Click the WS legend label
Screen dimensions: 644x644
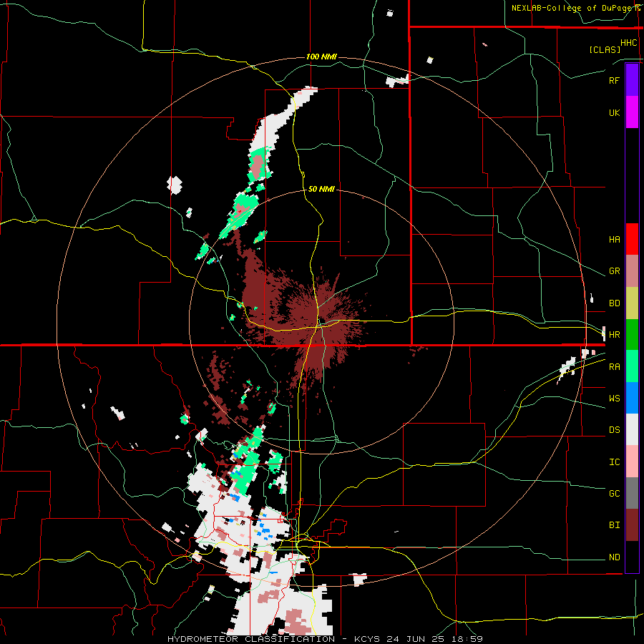[x=614, y=399]
